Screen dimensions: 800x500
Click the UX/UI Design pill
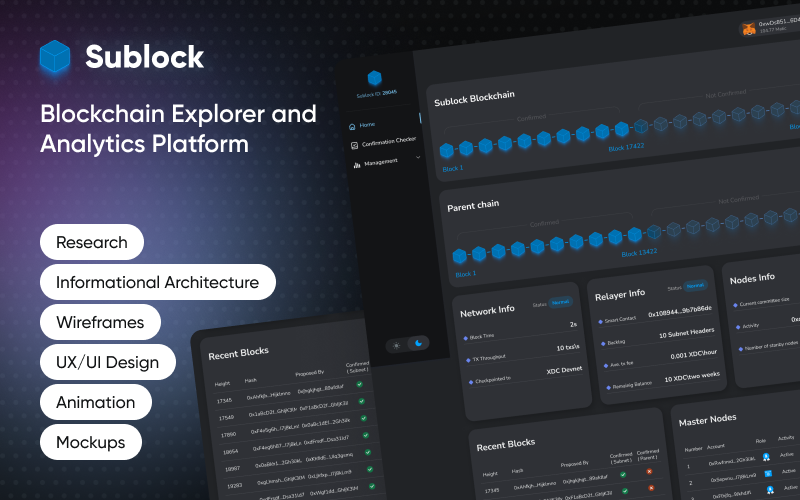[x=108, y=362]
